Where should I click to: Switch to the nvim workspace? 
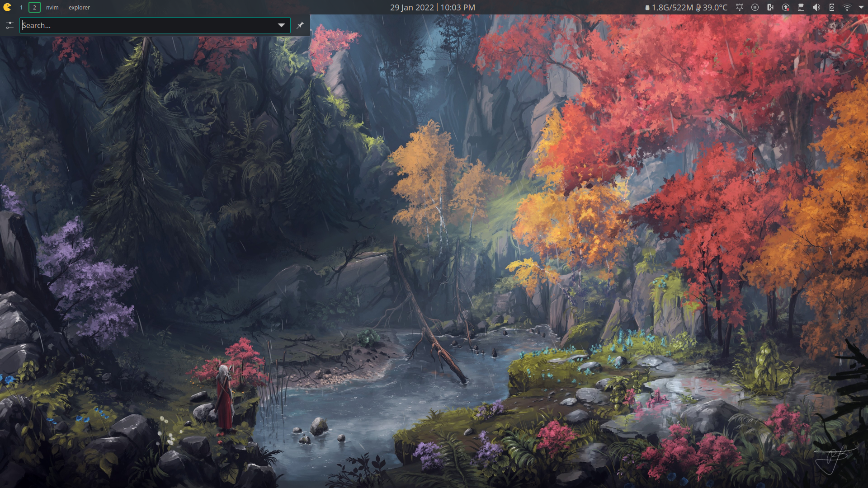click(52, 7)
